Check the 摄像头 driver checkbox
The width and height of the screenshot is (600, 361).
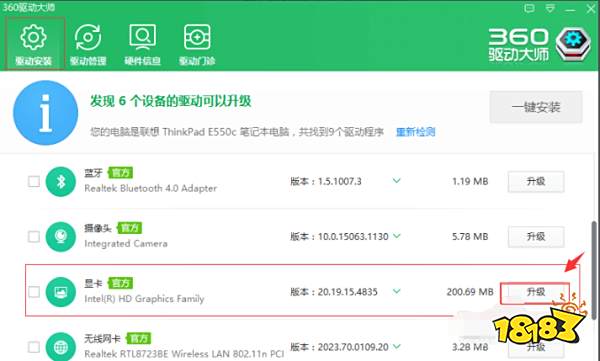[x=34, y=237]
